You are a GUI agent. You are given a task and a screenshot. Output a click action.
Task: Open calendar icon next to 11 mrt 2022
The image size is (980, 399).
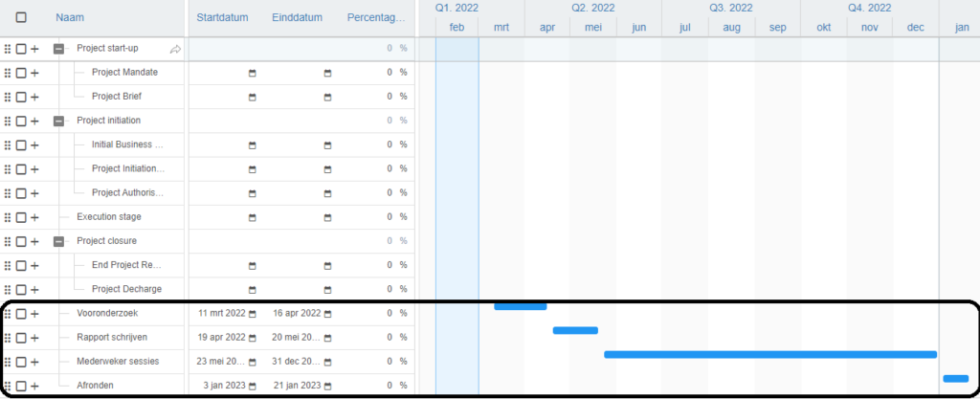(253, 314)
